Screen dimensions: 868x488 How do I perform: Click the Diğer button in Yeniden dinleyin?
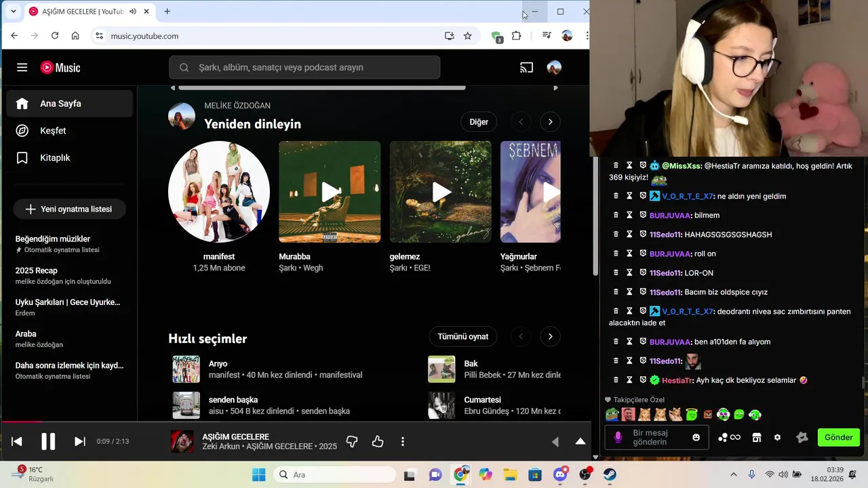click(x=479, y=122)
